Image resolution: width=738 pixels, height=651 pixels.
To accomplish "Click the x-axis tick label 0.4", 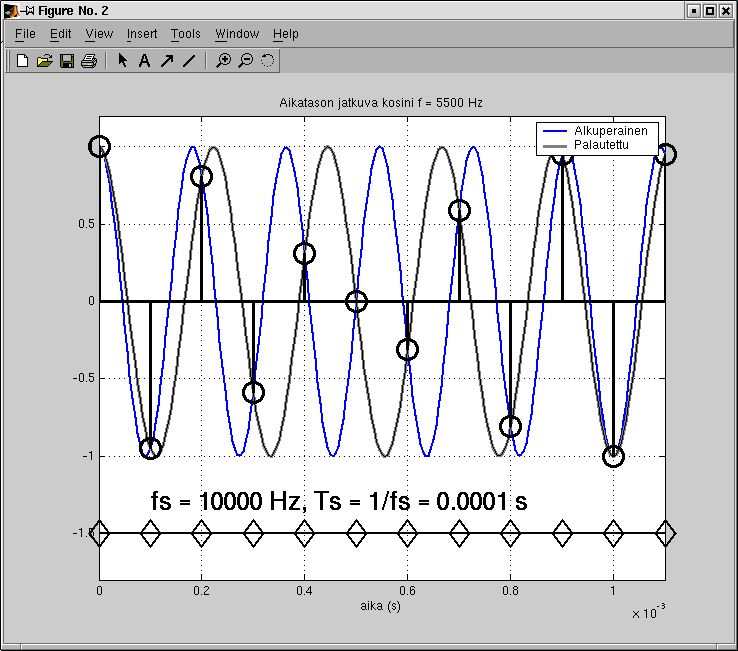I will (x=305, y=590).
